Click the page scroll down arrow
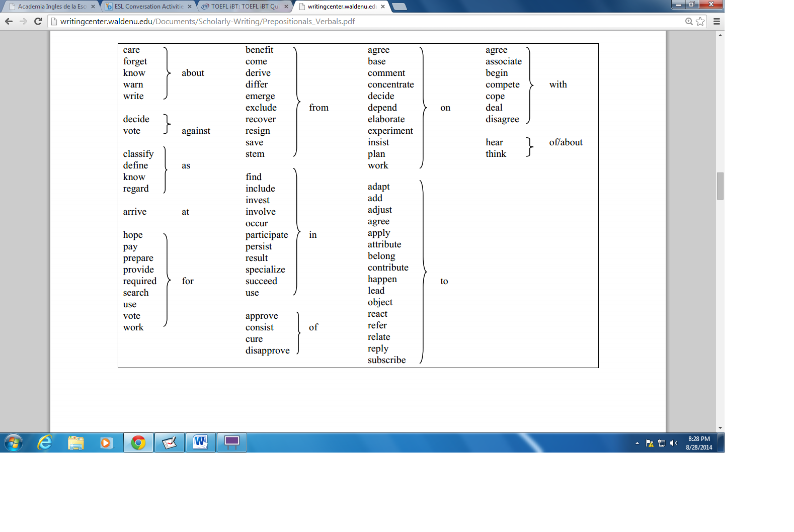This screenshot has height=532, width=794. pyautogui.click(x=720, y=427)
